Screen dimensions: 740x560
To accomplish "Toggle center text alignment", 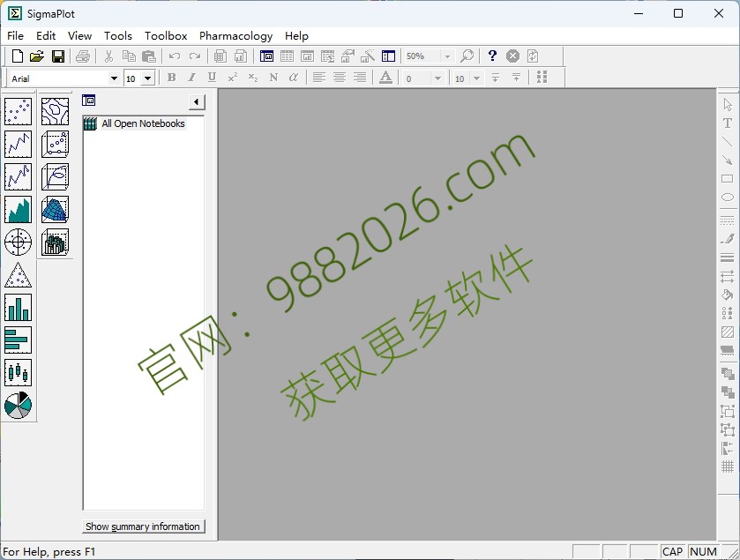I will click(x=340, y=78).
